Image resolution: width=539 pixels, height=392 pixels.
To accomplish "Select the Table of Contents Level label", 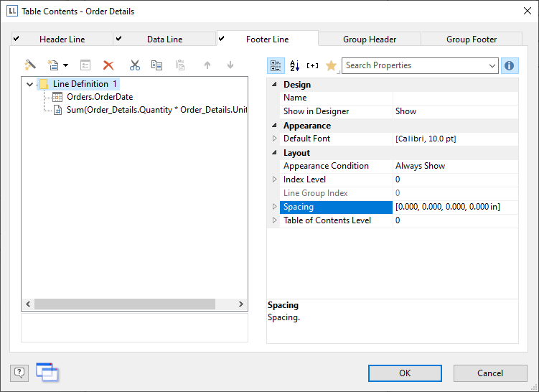I will tap(327, 220).
